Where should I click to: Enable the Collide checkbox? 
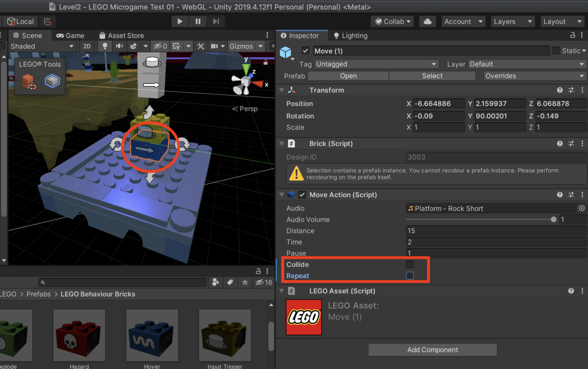click(x=410, y=265)
